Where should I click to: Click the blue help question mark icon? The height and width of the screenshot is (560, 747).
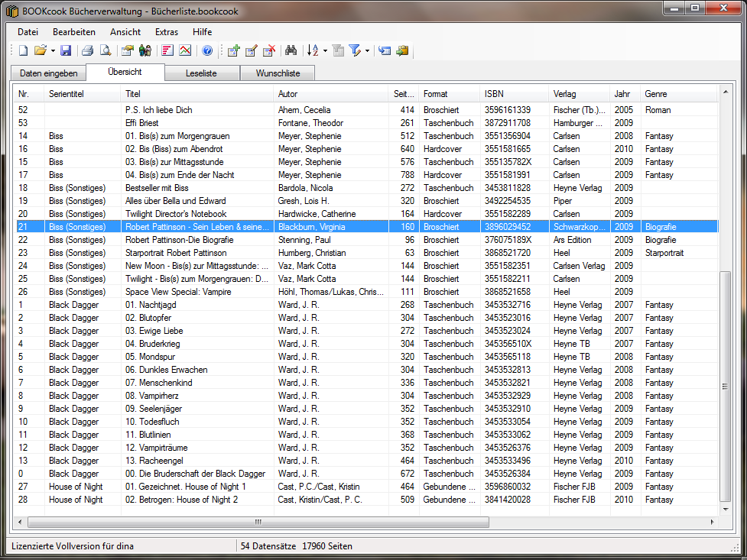(x=206, y=51)
